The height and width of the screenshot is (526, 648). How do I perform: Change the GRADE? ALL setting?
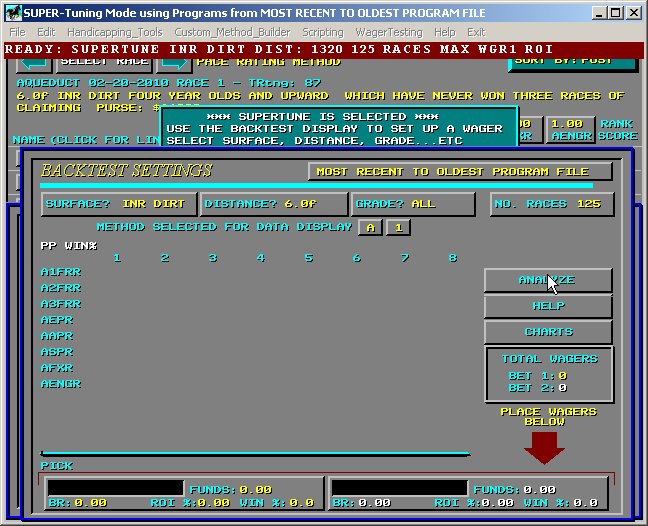(x=413, y=204)
